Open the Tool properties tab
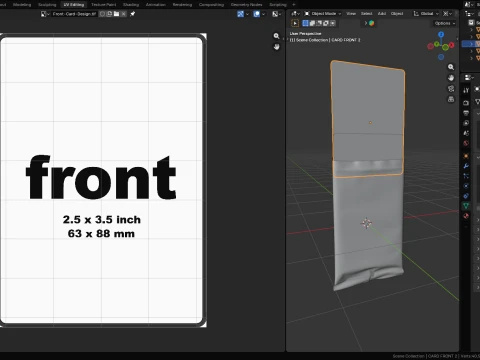The height and width of the screenshot is (360, 480). tap(466, 90)
